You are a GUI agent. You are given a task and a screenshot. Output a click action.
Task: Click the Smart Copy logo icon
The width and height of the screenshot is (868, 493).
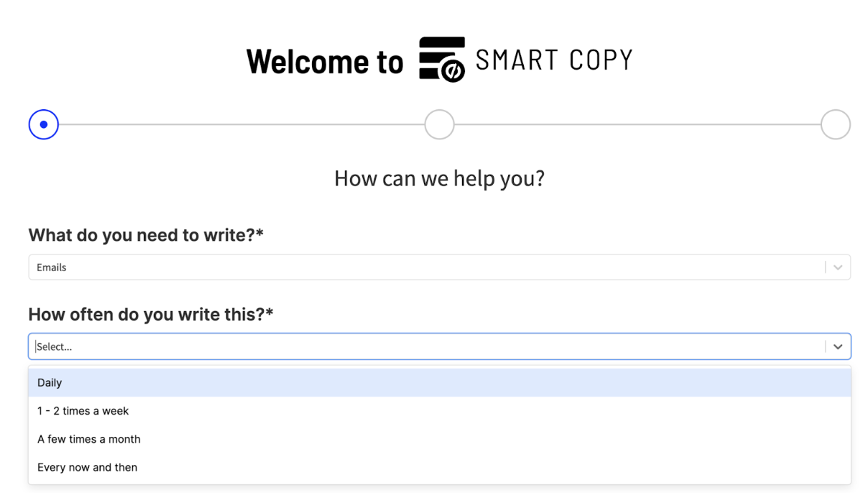pos(441,58)
